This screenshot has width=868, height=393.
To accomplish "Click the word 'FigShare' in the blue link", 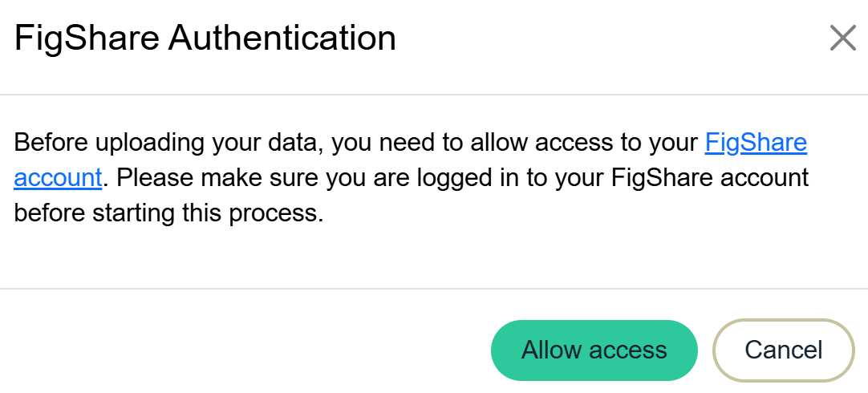I will click(755, 143).
